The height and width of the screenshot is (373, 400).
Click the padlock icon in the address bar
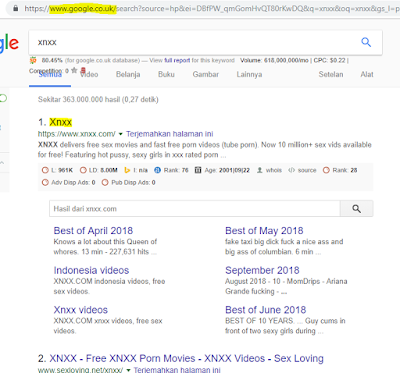click(x=15, y=8)
